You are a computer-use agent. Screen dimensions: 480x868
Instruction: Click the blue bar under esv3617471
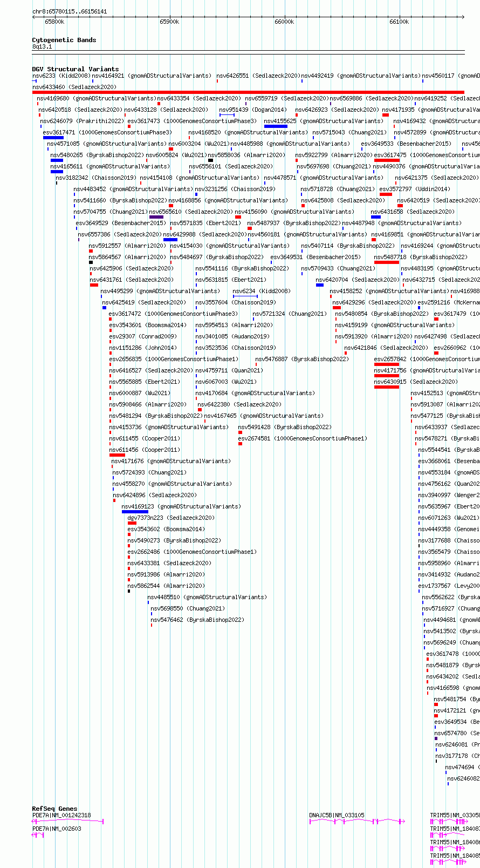click(53, 138)
